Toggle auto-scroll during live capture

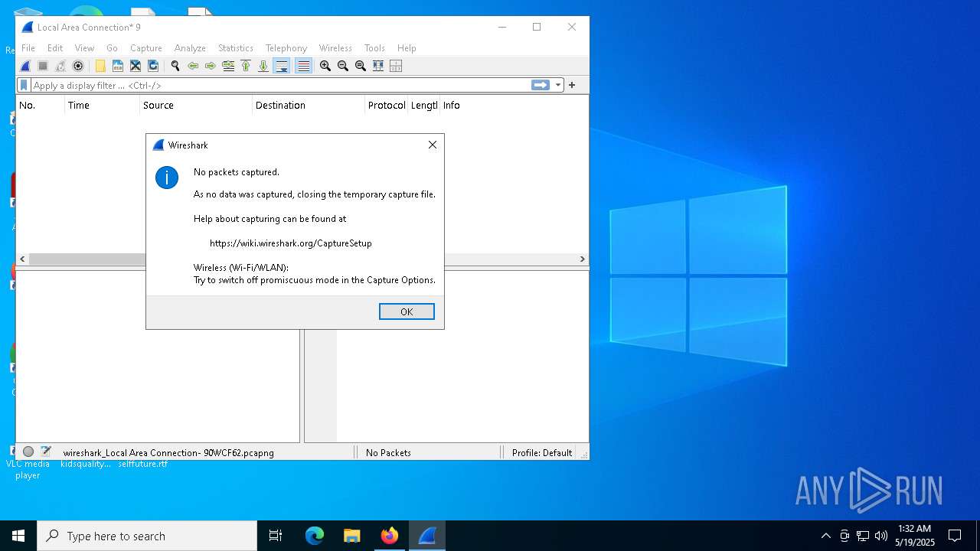click(282, 66)
